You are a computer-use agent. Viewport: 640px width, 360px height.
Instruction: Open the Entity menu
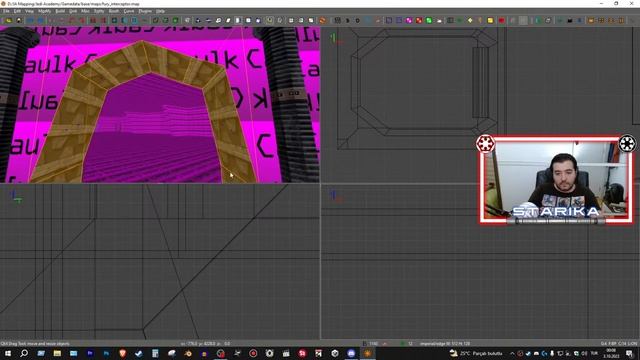99,11
